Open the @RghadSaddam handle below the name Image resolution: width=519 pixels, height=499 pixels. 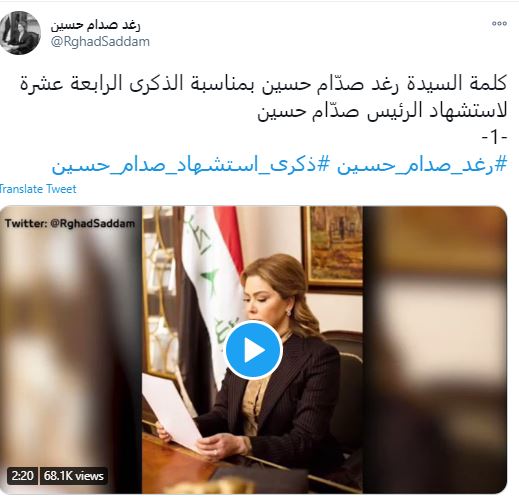(x=100, y=42)
